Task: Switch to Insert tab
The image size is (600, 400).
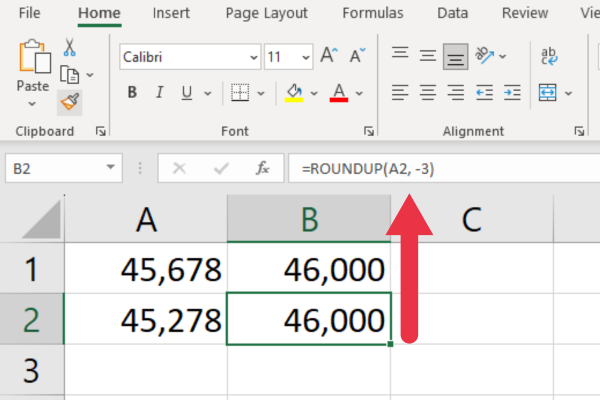Action: (171, 13)
